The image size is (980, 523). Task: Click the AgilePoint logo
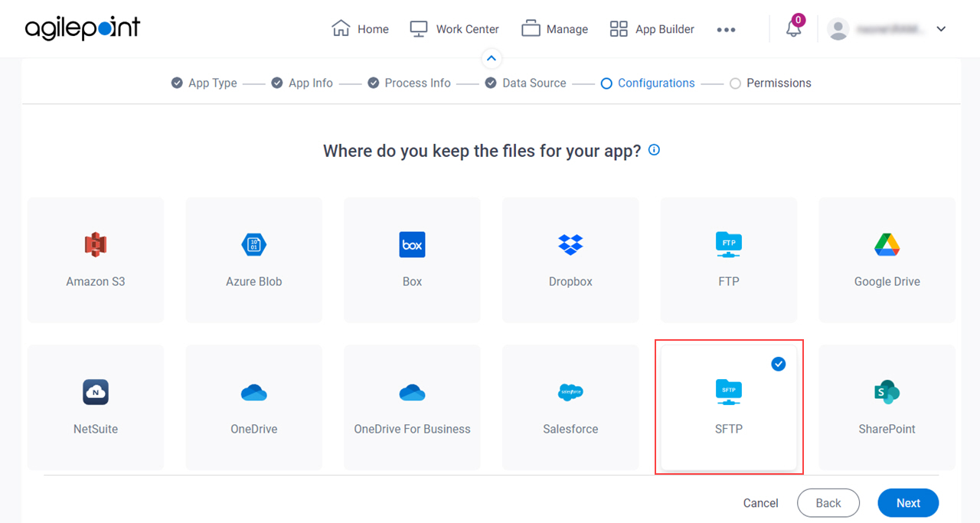pos(83,28)
